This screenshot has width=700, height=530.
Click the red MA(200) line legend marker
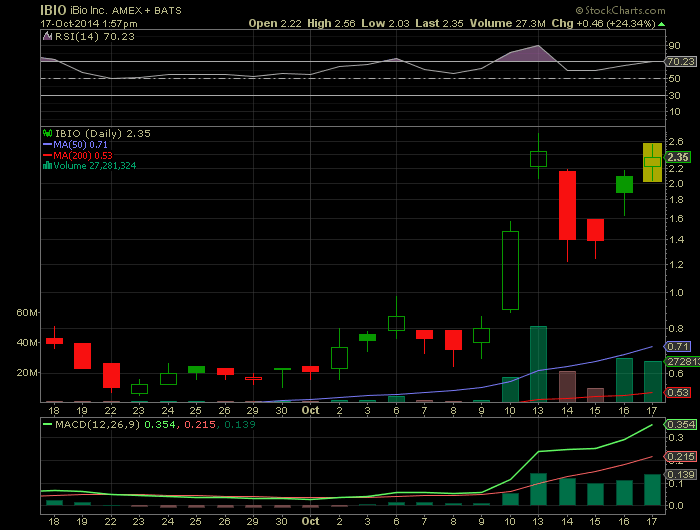[x=46, y=155]
